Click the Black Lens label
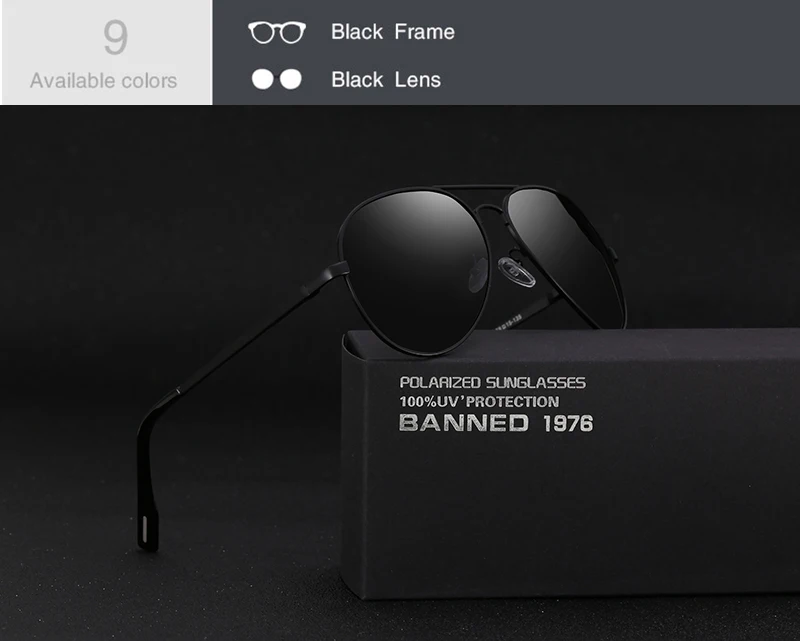 386,80
